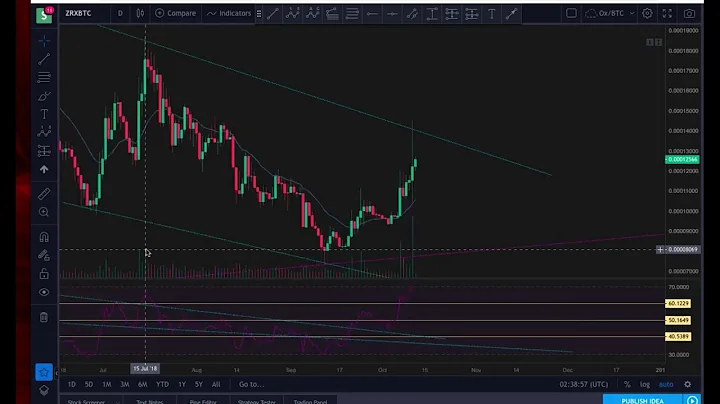
Task: Toggle percent scale mode
Action: tap(627, 384)
